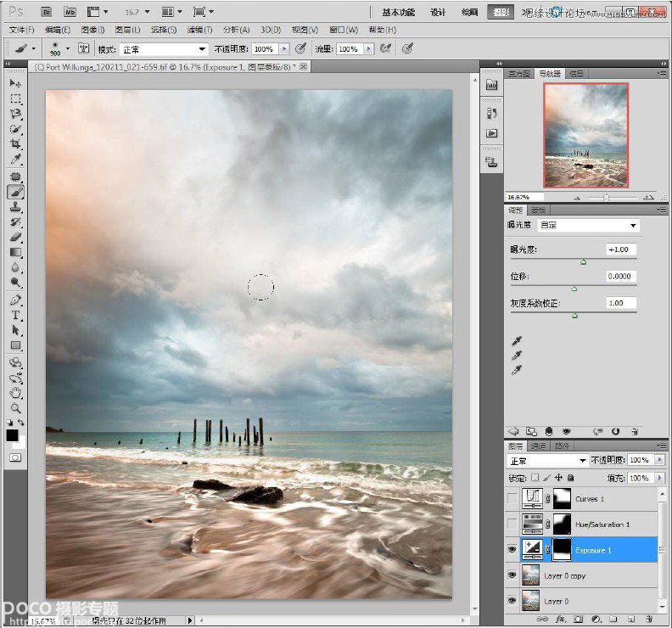Open layer opacity arrow in Layers panel
Screen dimensions: 672x628
[659, 460]
